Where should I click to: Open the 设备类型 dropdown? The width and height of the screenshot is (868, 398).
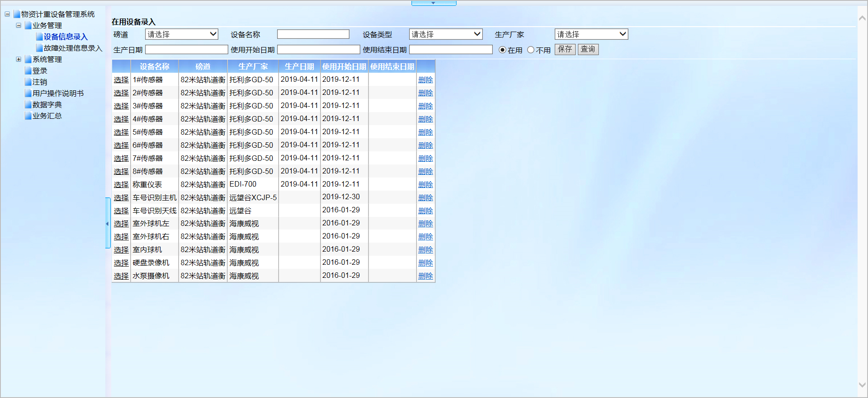[445, 34]
